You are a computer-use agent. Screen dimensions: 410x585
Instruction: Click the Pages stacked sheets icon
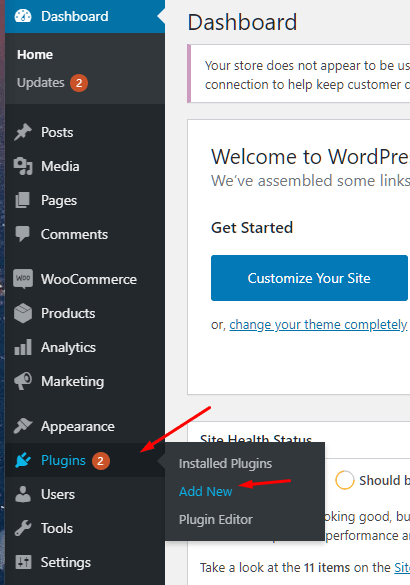coord(23,200)
